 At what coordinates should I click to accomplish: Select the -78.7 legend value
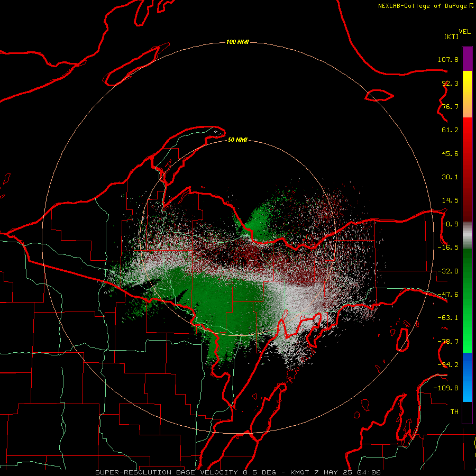click(448, 342)
